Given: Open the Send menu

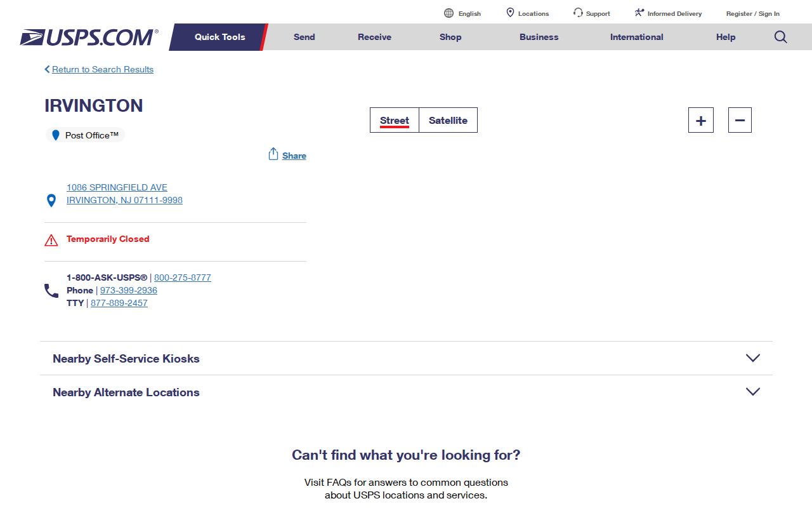Looking at the screenshot, I should (304, 37).
